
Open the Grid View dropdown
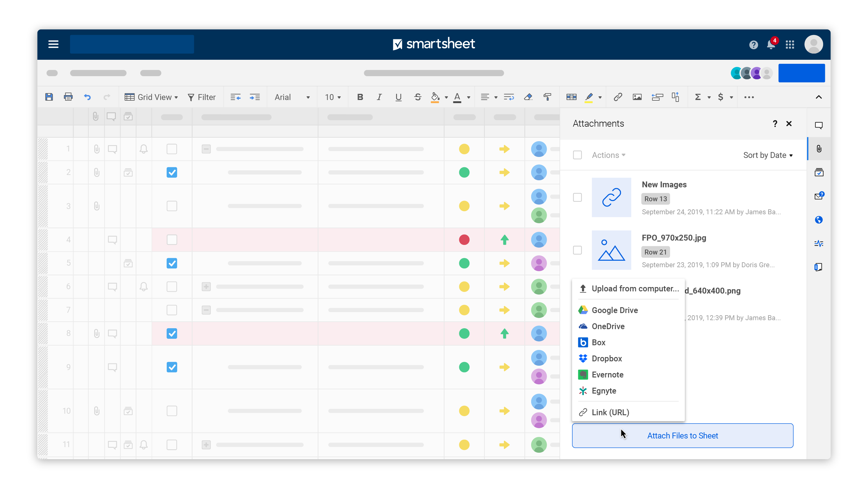151,97
